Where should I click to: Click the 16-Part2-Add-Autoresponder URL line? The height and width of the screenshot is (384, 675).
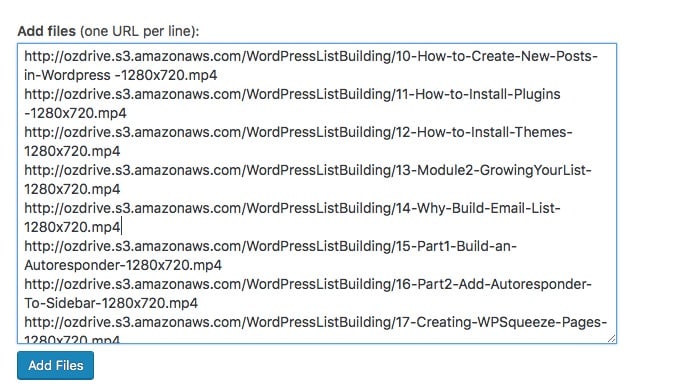308,284
